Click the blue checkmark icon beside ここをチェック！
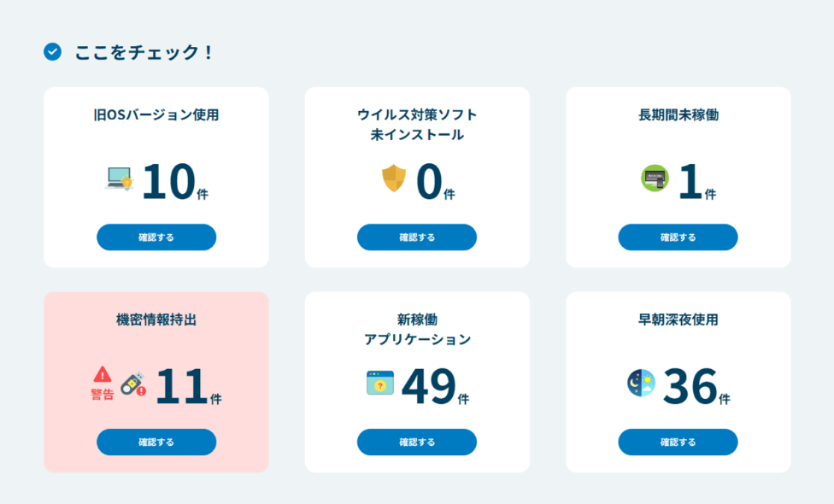This screenshot has height=504, width=834. 54,51
